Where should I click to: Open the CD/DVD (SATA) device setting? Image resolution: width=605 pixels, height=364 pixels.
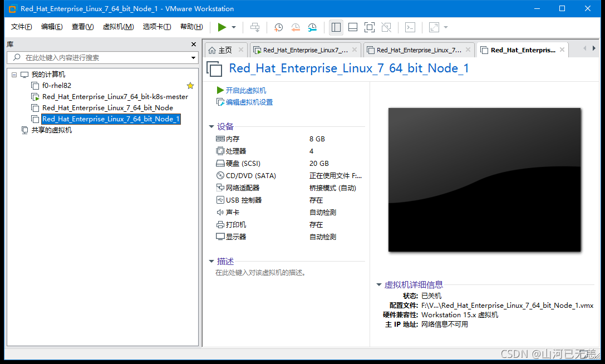point(251,176)
